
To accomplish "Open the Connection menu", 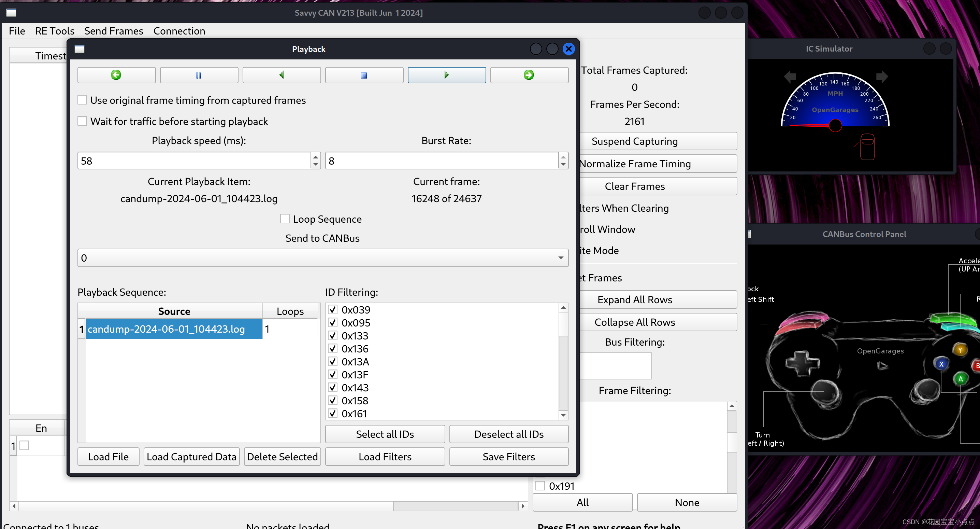I will coord(179,31).
